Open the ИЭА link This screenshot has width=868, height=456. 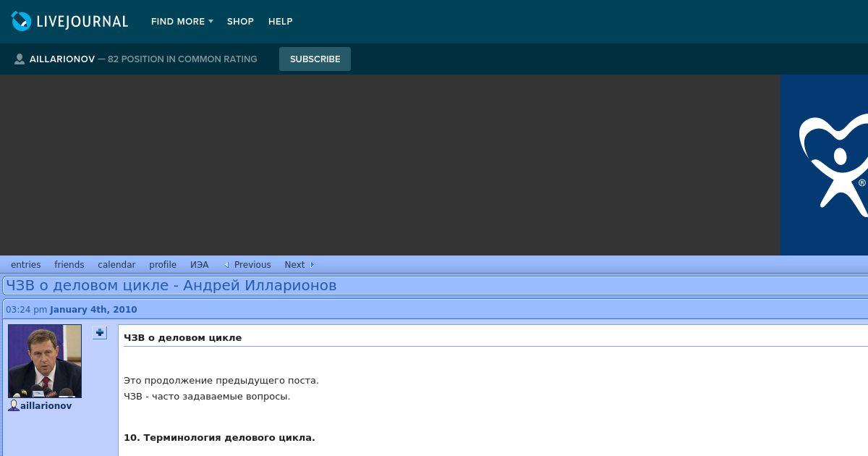[200, 265]
